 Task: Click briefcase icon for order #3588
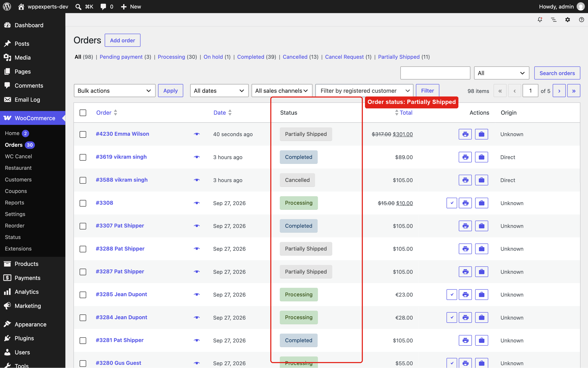click(x=482, y=180)
